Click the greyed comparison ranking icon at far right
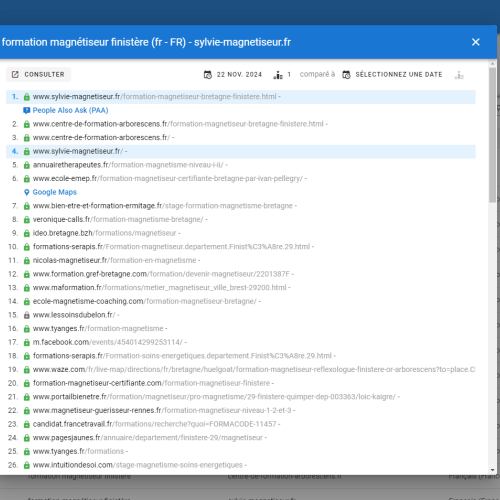Screen dimensions: 500x500 tap(459, 75)
